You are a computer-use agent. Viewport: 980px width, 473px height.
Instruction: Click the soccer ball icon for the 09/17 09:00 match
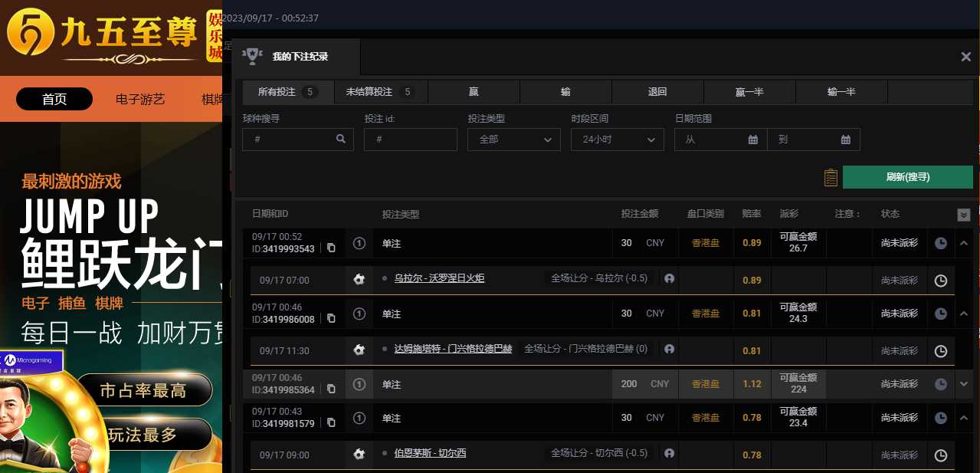[359, 455]
